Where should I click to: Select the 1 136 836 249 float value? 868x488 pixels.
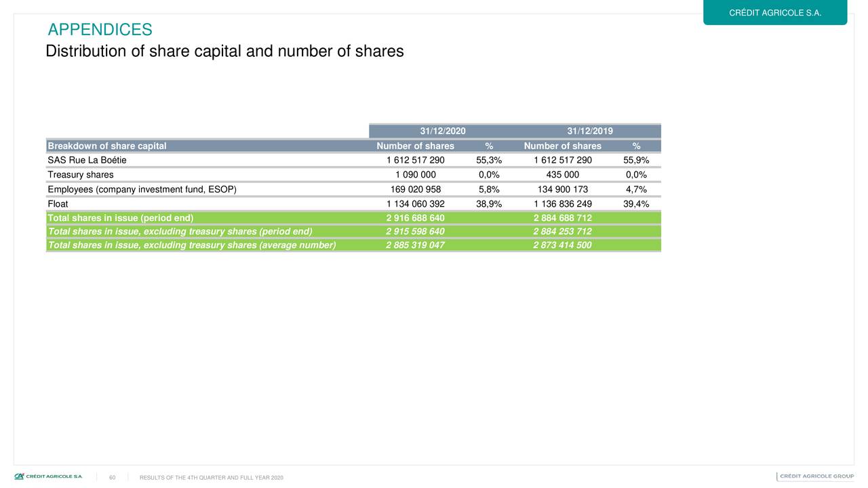click(563, 204)
